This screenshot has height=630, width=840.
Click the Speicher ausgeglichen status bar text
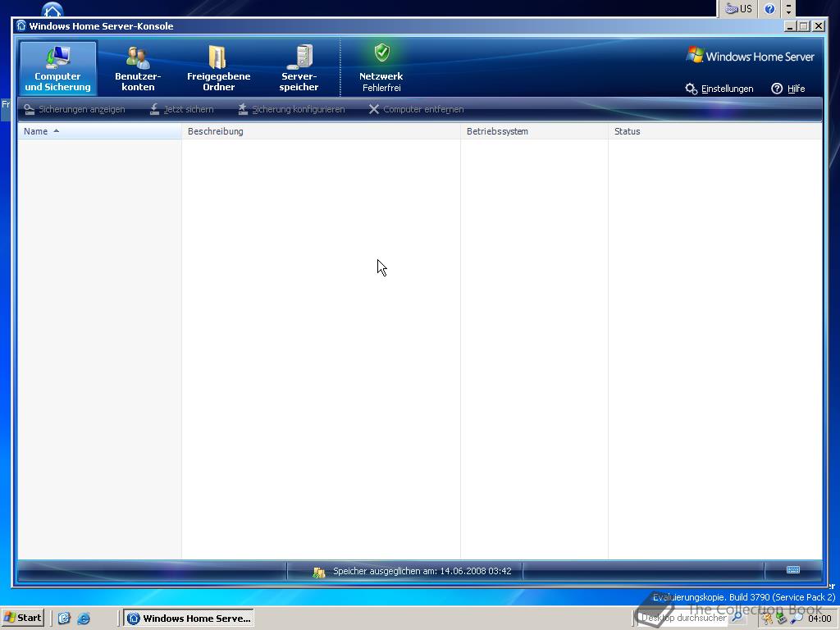(x=422, y=571)
